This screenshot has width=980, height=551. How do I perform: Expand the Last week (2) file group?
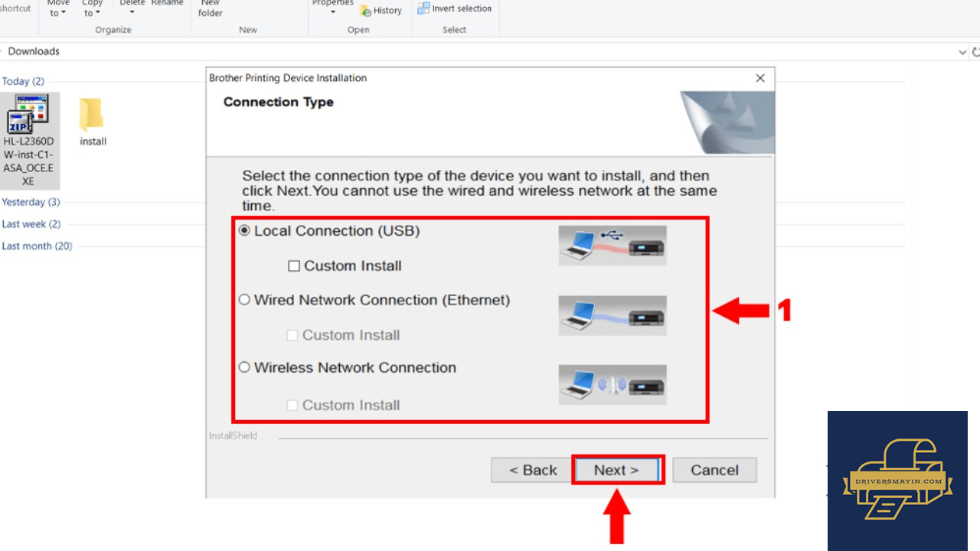click(31, 224)
